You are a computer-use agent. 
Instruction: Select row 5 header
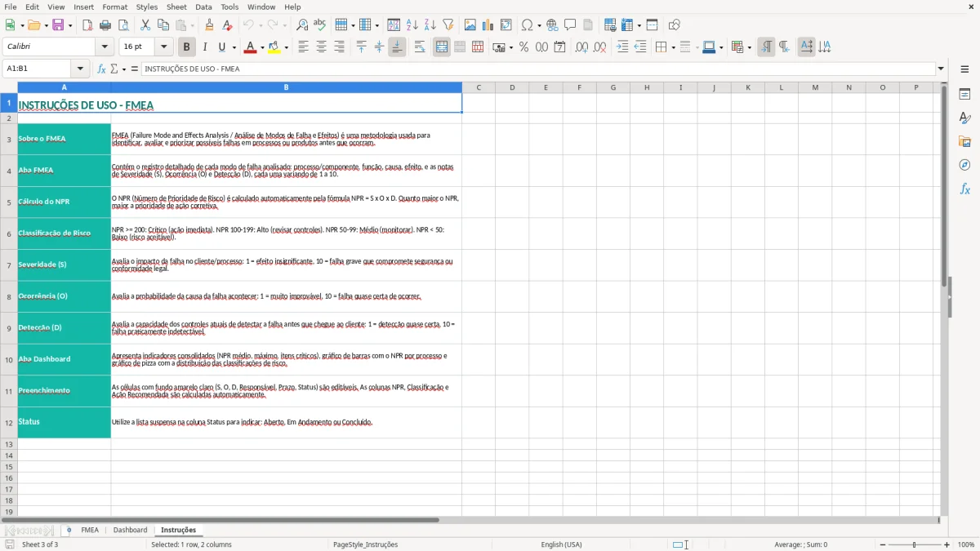9,202
